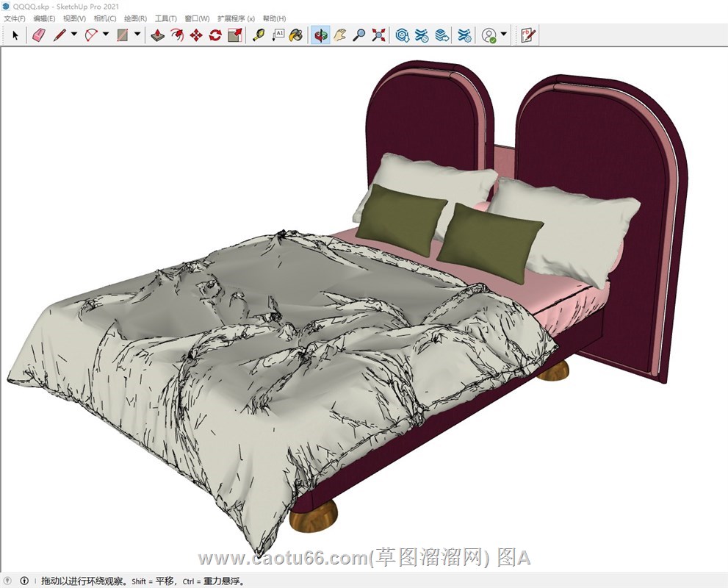This screenshot has width=728, height=588.
Task: Select the Rotate tool
Action: coord(215,35)
